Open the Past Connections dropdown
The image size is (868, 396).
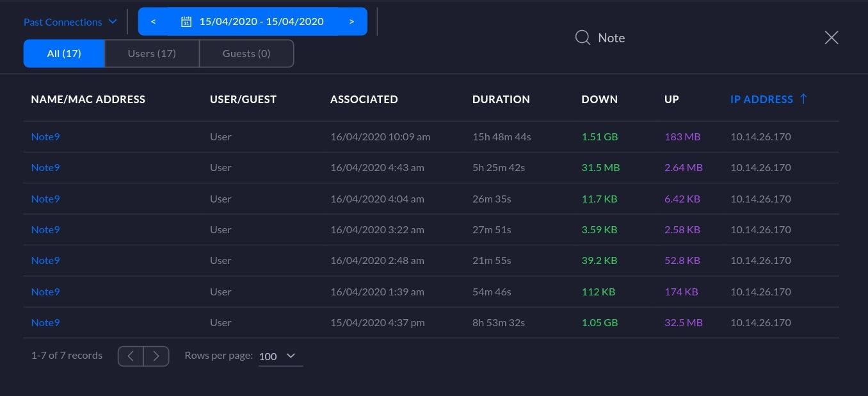tap(70, 22)
